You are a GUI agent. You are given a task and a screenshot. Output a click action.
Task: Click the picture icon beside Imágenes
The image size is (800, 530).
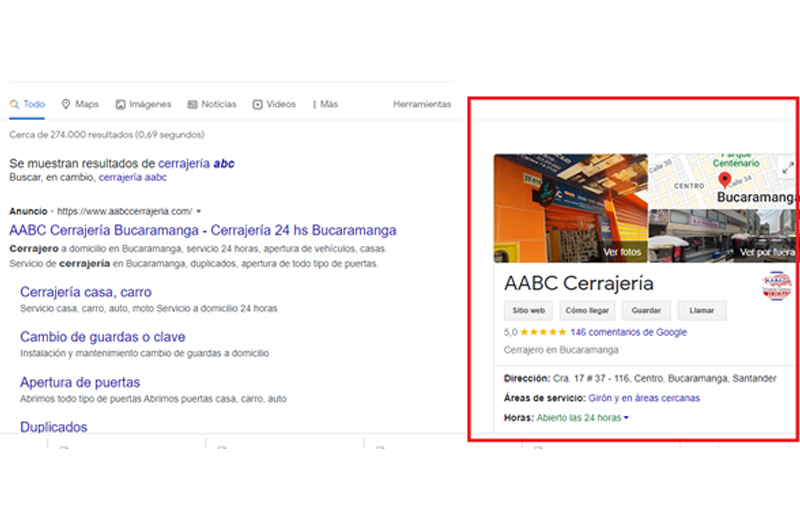(x=120, y=105)
